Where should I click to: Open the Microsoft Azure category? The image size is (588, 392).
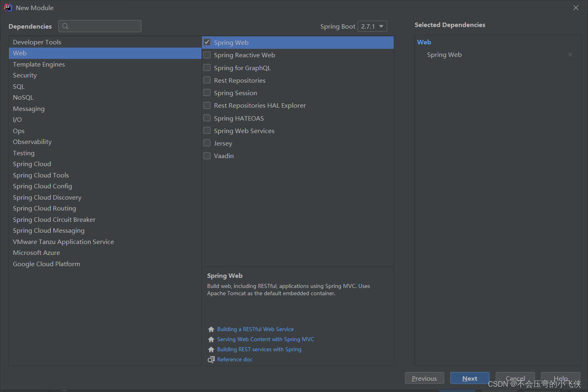105,253
